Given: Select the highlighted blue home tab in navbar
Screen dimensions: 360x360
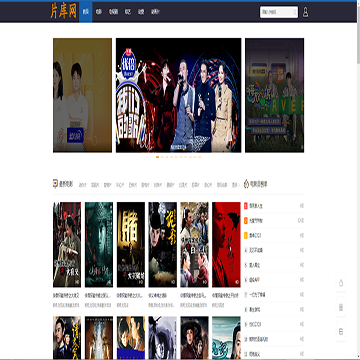Looking at the screenshot, I should [86, 12].
